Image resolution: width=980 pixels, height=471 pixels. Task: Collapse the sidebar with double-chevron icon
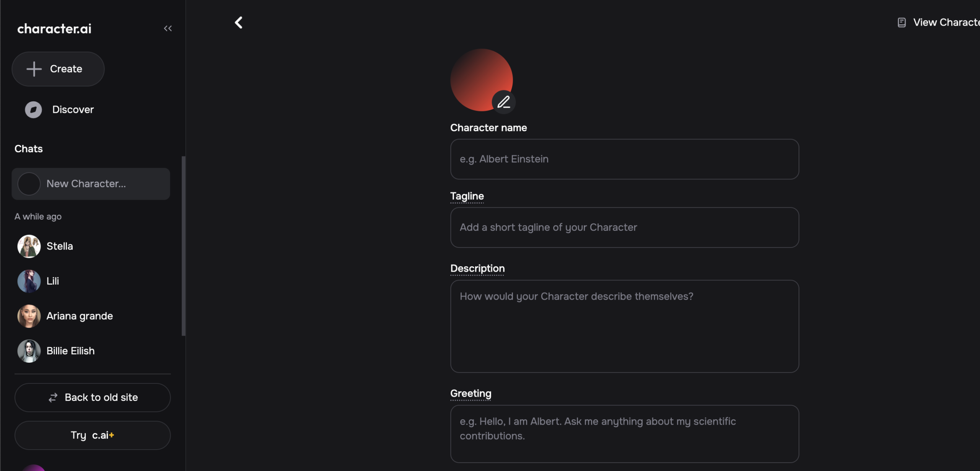pos(168,28)
